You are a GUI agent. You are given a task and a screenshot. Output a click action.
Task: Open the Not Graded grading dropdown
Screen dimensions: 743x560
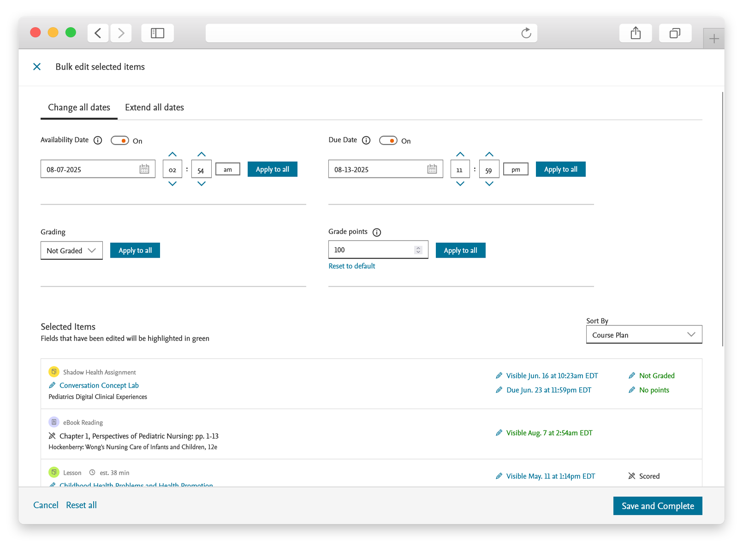[x=71, y=251]
